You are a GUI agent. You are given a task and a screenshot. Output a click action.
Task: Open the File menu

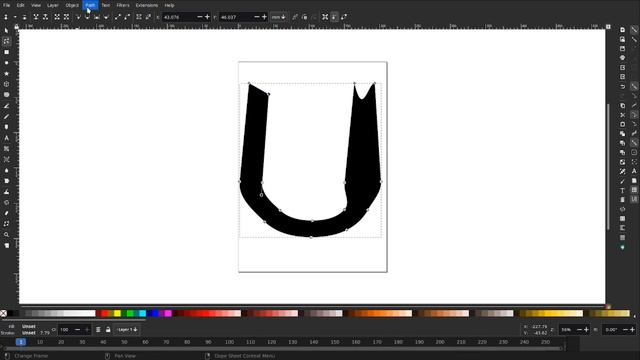(x=7, y=5)
